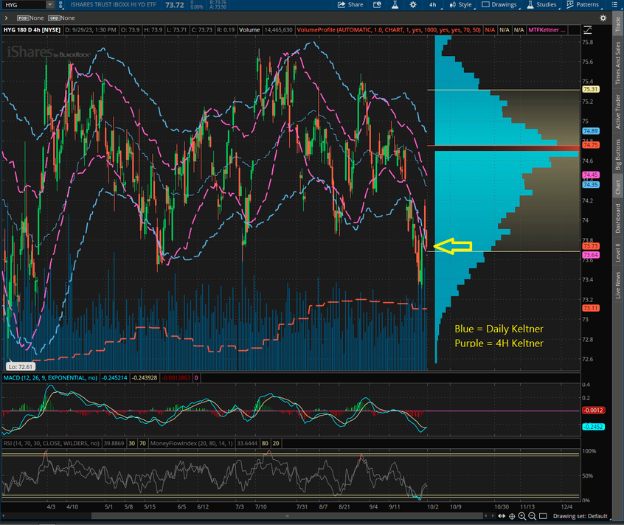Click the 73.11 red price bubble
The width and height of the screenshot is (624, 525).
[591, 308]
